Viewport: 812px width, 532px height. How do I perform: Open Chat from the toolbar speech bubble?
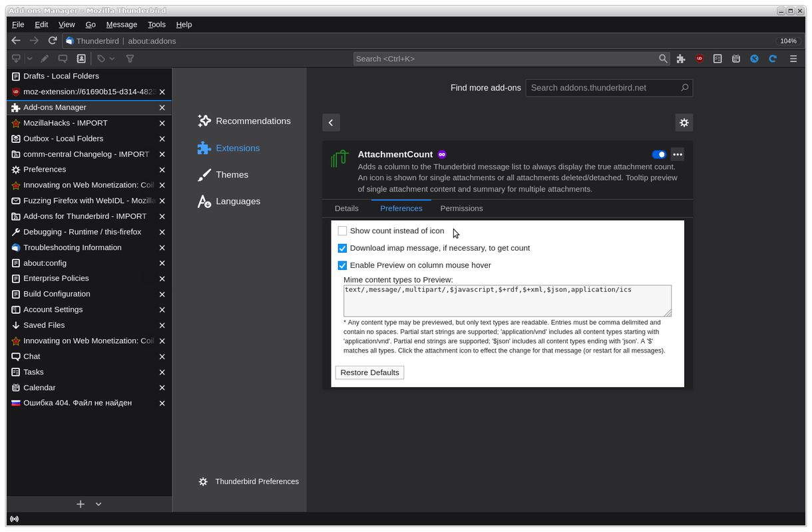tap(63, 59)
